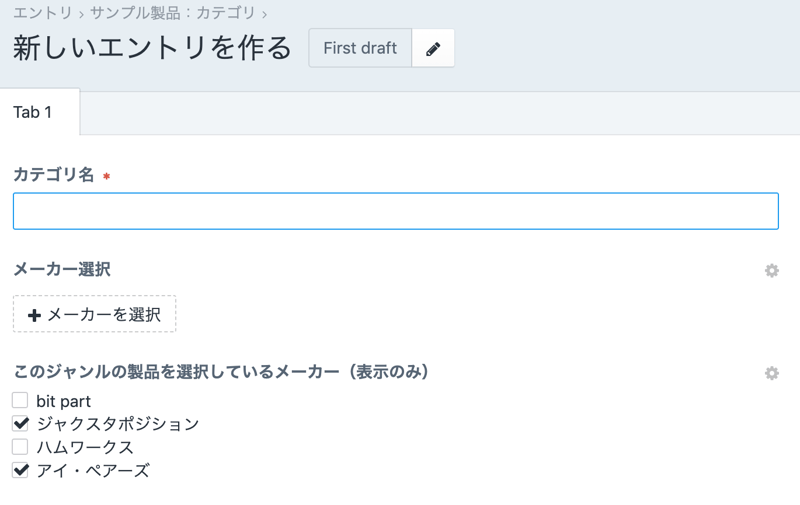This screenshot has width=800, height=505.
Task: Click the メーカー選択 field label
Action: [x=62, y=269]
